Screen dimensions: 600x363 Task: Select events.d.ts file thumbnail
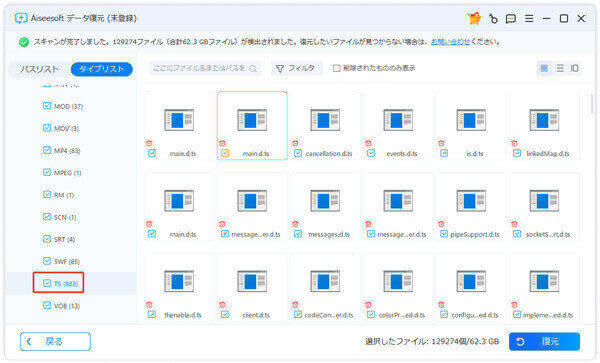point(398,120)
